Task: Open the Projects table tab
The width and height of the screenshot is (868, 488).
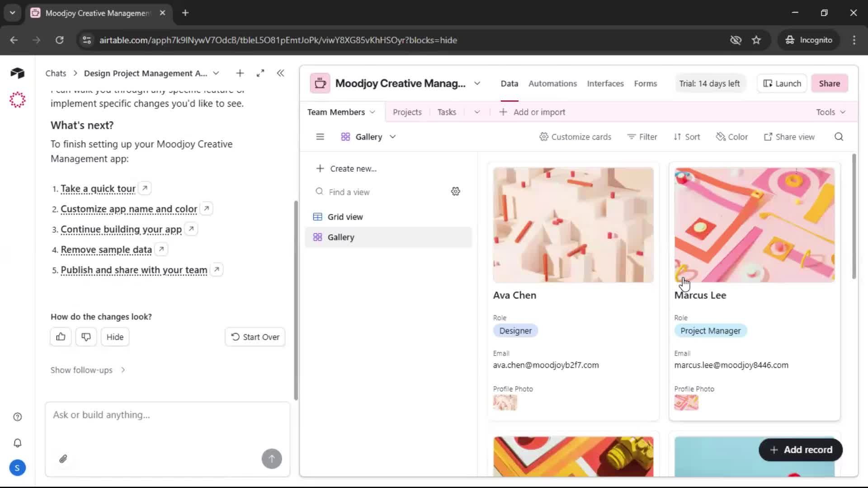Action: coord(407,112)
